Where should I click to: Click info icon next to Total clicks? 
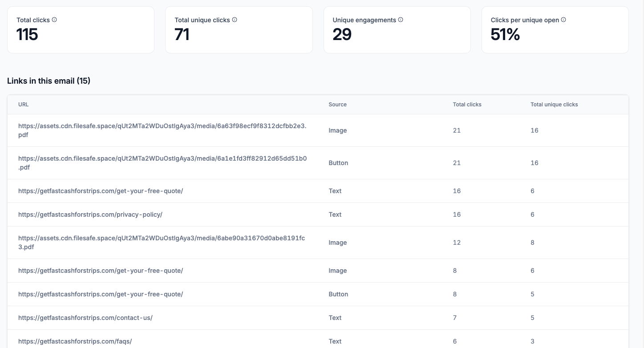click(54, 20)
